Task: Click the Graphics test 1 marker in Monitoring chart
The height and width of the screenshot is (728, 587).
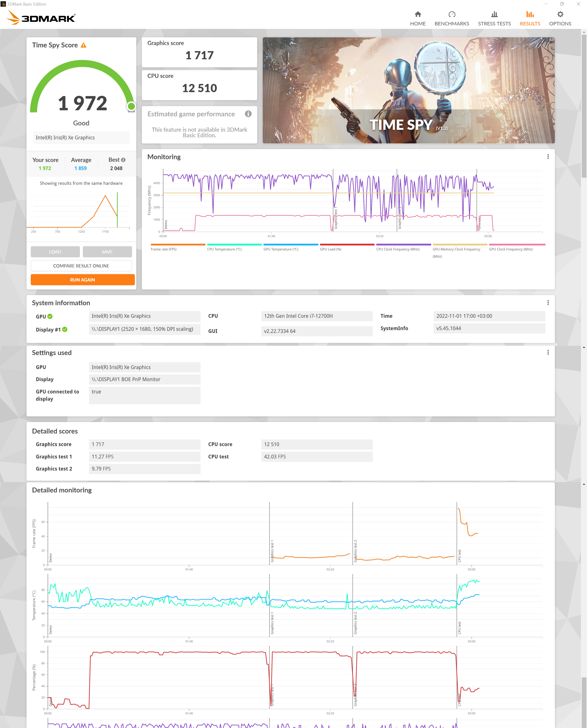Action: coord(335,218)
